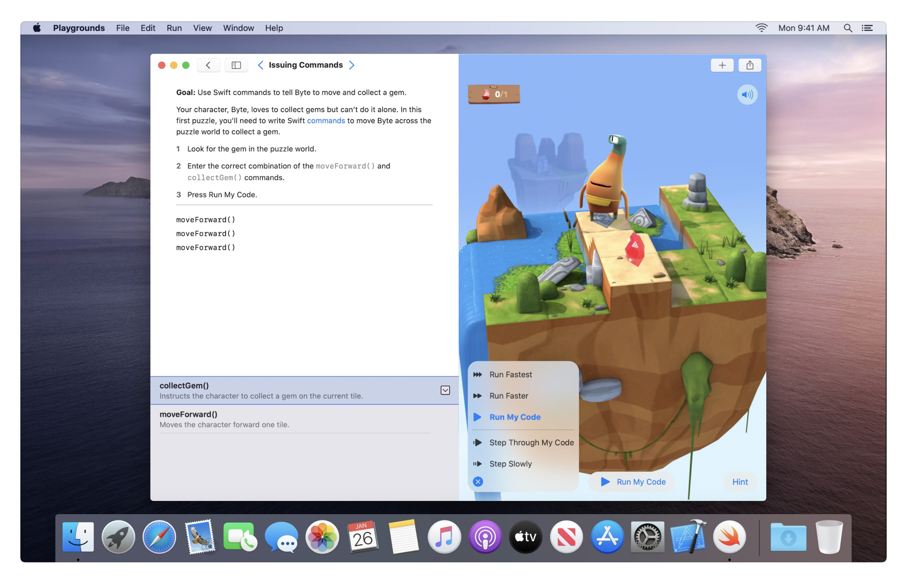Open Swift Playgrounds from the Dock
922x588 pixels.
729,537
